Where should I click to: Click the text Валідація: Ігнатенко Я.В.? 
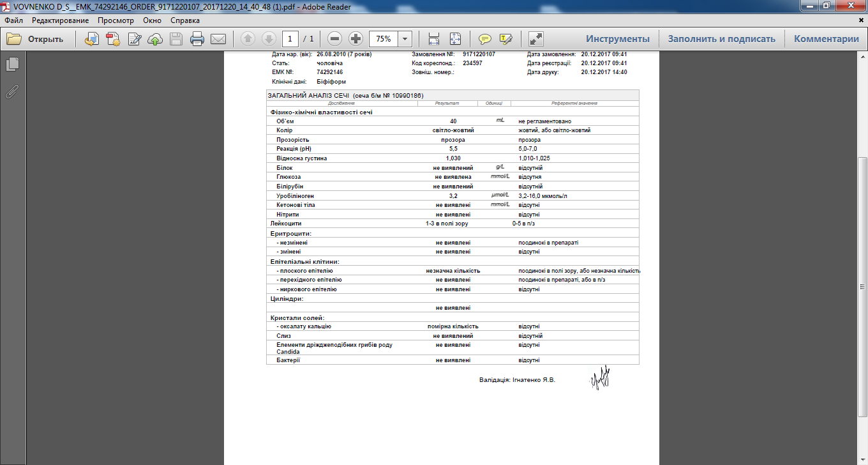pos(517,380)
